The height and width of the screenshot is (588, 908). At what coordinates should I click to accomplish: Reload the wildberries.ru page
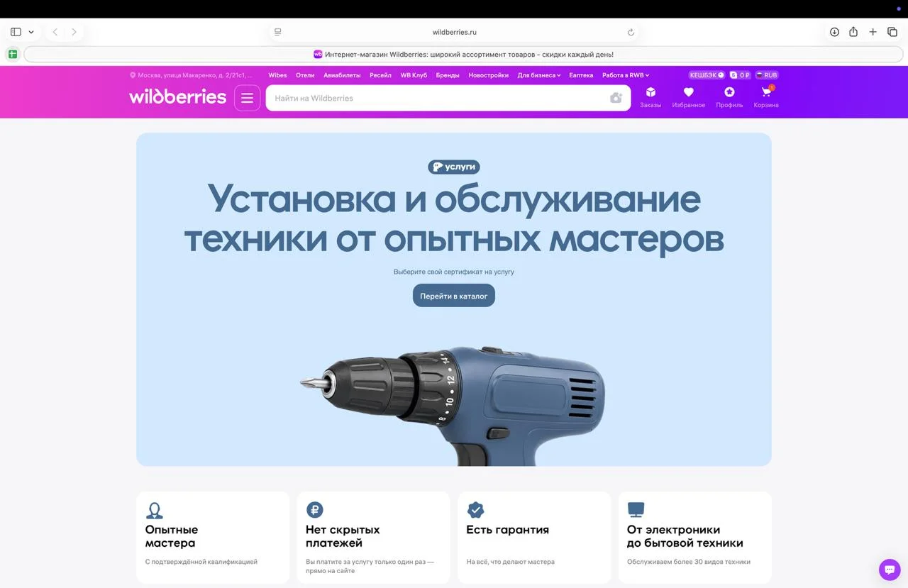click(x=631, y=32)
